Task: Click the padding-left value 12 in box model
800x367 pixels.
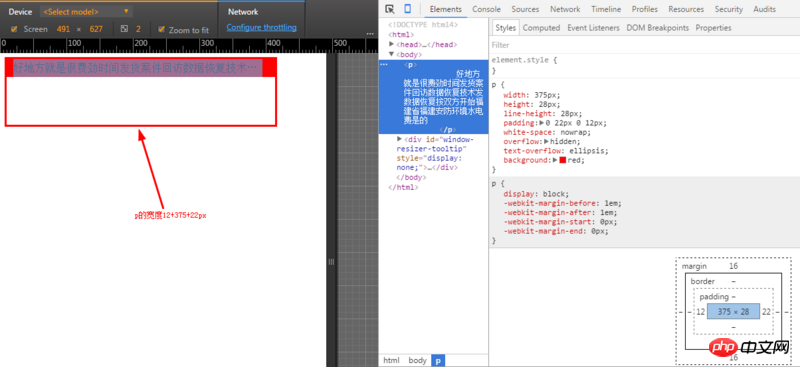Action: point(701,311)
